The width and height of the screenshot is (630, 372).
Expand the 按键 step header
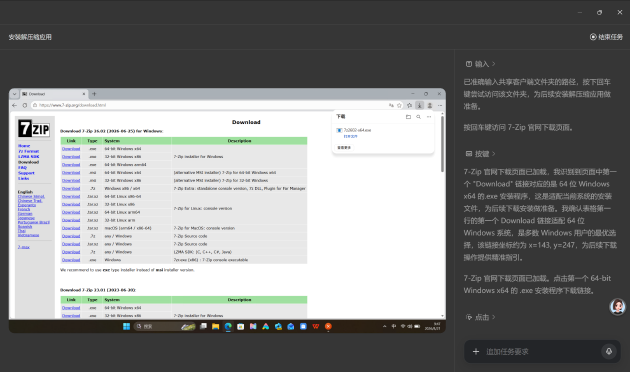click(x=481, y=154)
